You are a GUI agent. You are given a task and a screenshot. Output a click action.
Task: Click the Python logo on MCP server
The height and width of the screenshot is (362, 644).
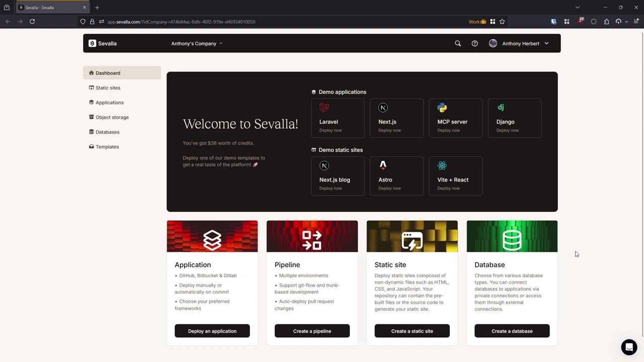(x=442, y=108)
